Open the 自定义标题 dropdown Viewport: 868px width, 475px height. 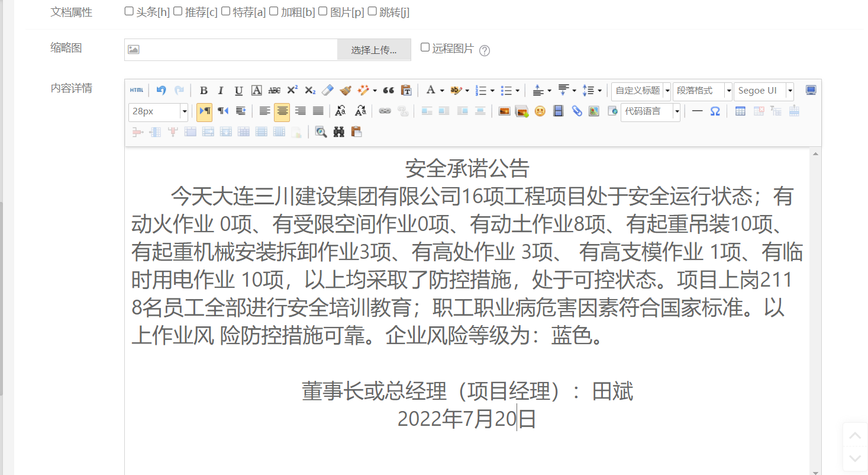(x=641, y=91)
